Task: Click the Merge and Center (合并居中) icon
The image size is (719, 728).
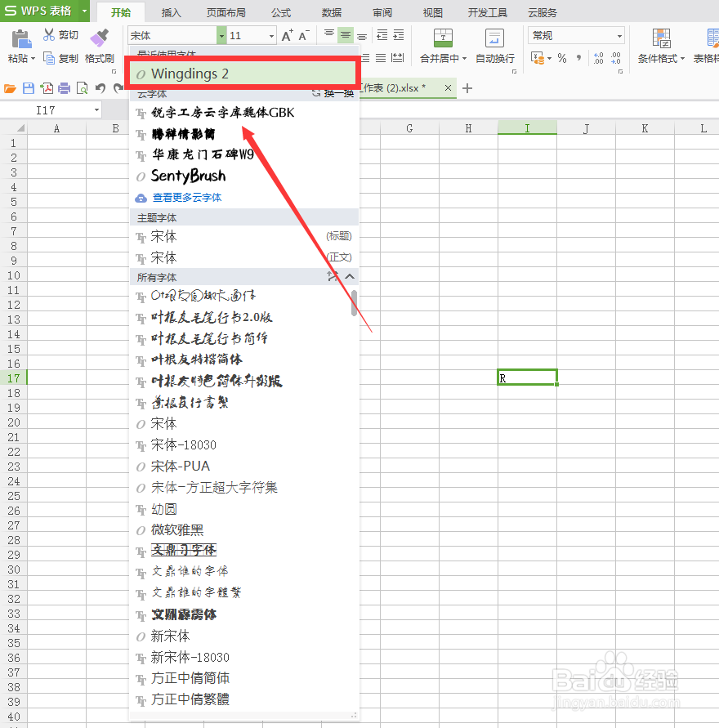Action: 444,38
